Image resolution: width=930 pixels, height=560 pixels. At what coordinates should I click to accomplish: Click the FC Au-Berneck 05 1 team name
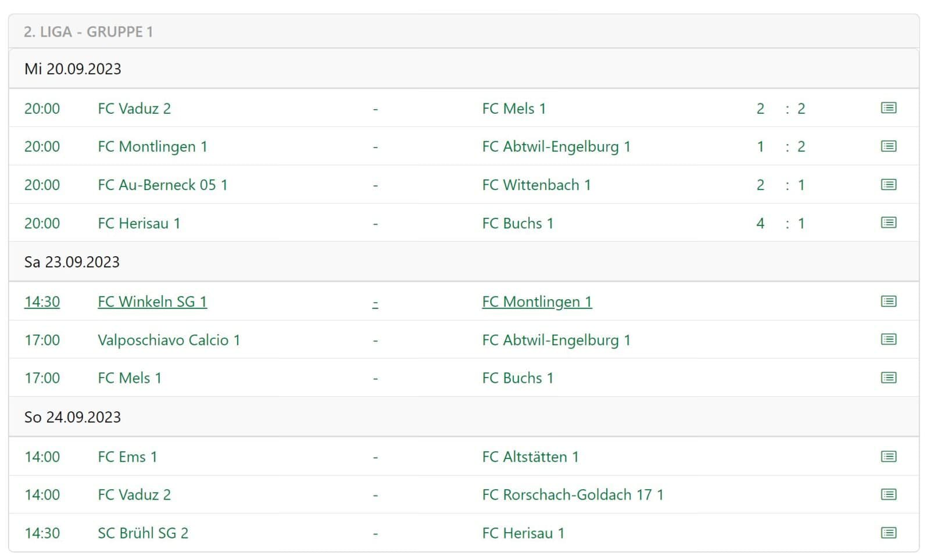click(163, 185)
